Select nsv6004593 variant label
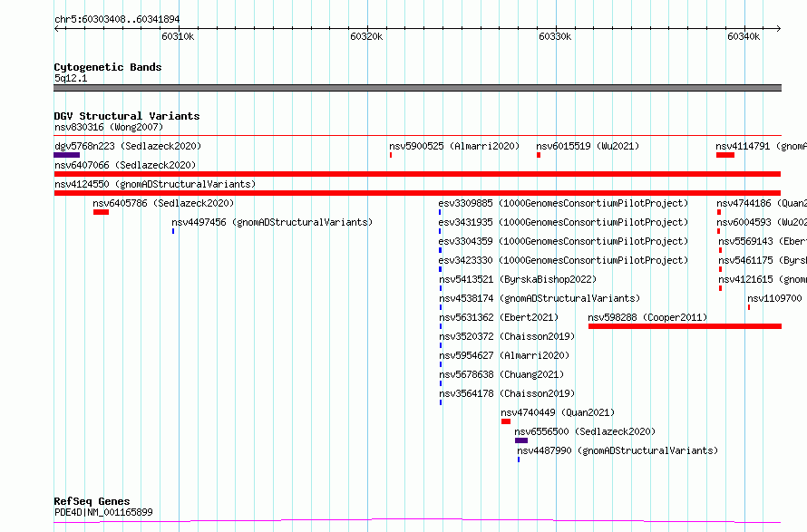Image resolution: width=807 pixels, height=532 pixels. [762, 222]
